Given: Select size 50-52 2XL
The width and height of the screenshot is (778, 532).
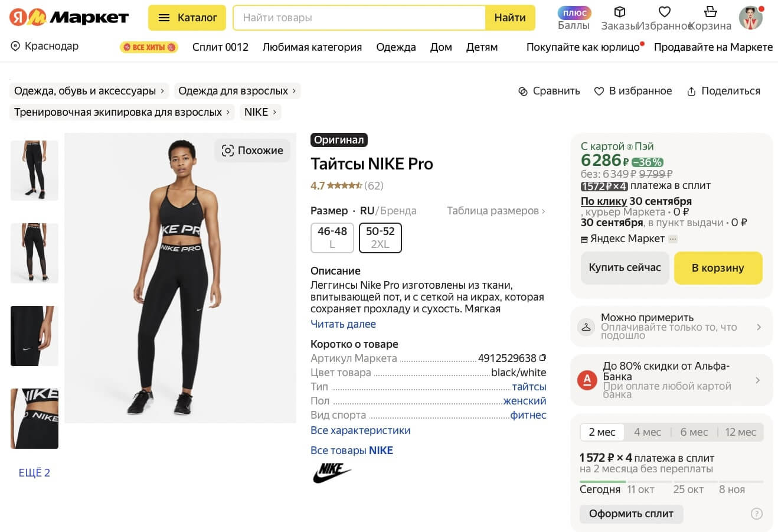Looking at the screenshot, I should click(x=380, y=237).
